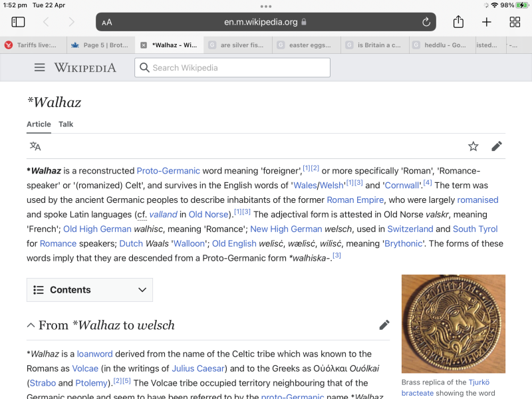Open a new tab with plus
This screenshot has width=532, height=399.
487,22
